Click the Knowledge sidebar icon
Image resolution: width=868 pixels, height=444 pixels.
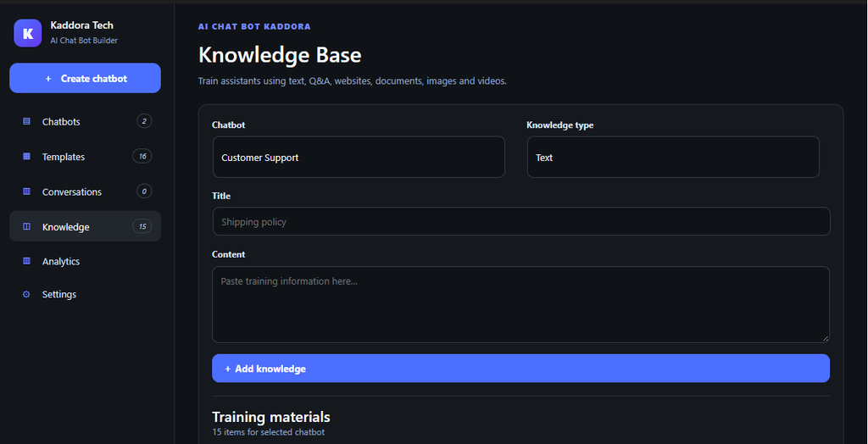pos(26,226)
